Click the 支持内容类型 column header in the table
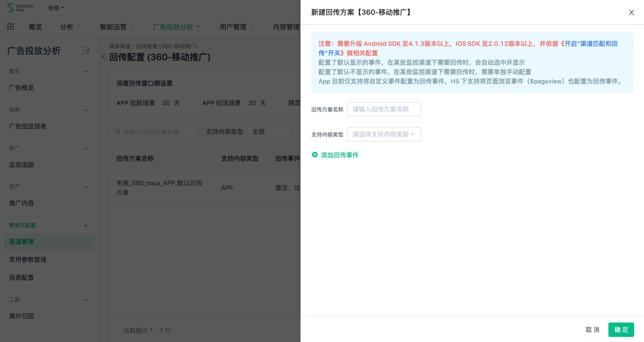 (x=240, y=159)
